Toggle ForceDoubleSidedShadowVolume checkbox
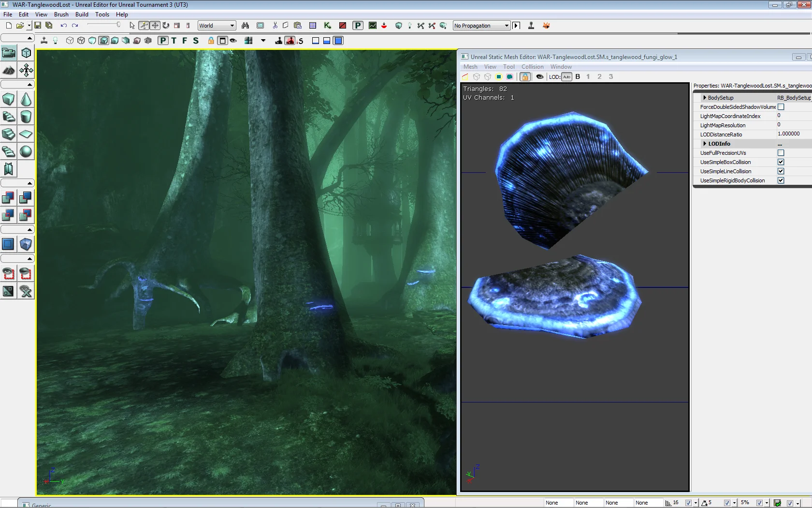The width and height of the screenshot is (812, 508). pyautogui.click(x=781, y=107)
